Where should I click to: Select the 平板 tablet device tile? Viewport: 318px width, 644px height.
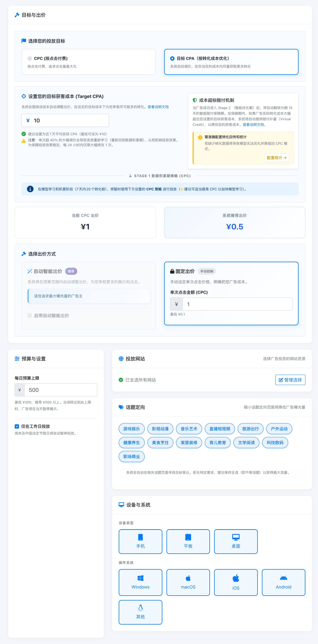click(x=188, y=541)
